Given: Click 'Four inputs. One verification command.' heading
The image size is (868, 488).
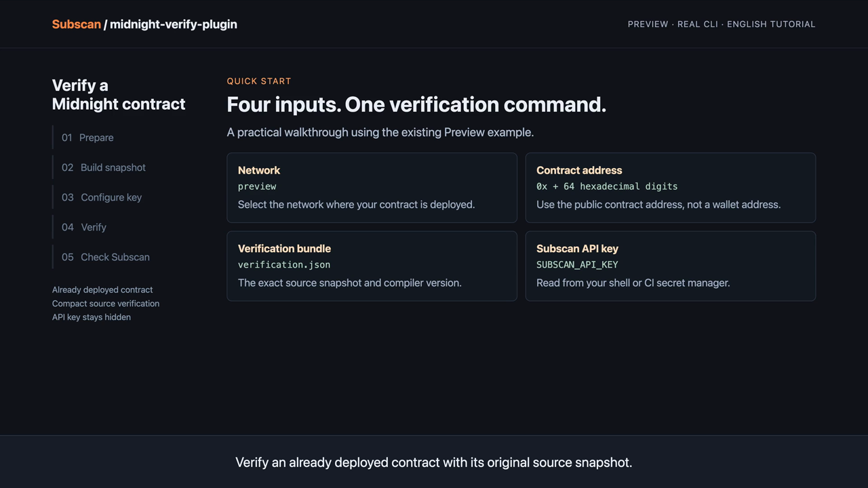Looking at the screenshot, I should 416,104.
